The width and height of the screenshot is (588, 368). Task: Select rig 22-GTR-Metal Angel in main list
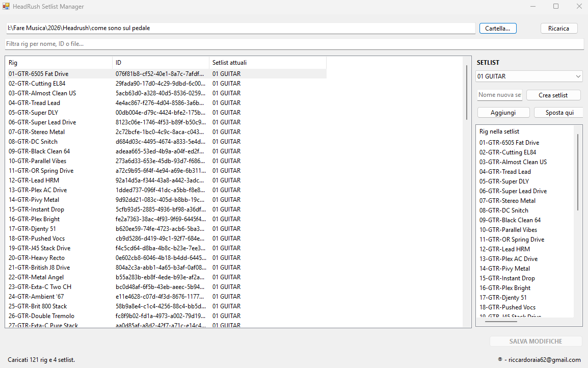point(36,277)
